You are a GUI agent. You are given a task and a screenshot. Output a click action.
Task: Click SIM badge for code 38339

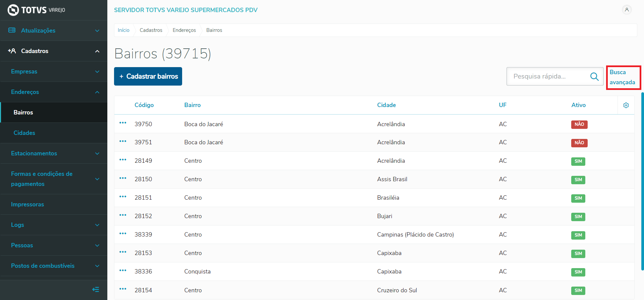578,235
